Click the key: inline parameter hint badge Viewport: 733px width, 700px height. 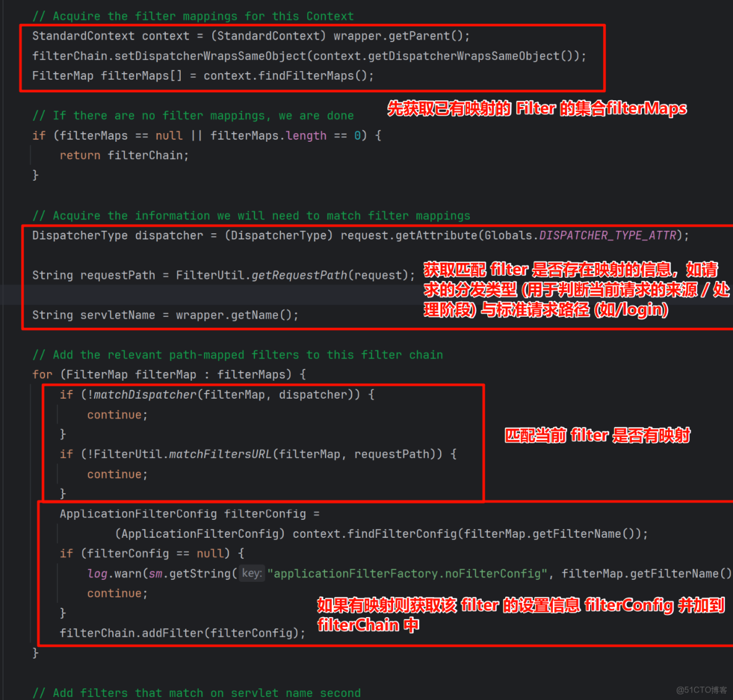coord(251,573)
